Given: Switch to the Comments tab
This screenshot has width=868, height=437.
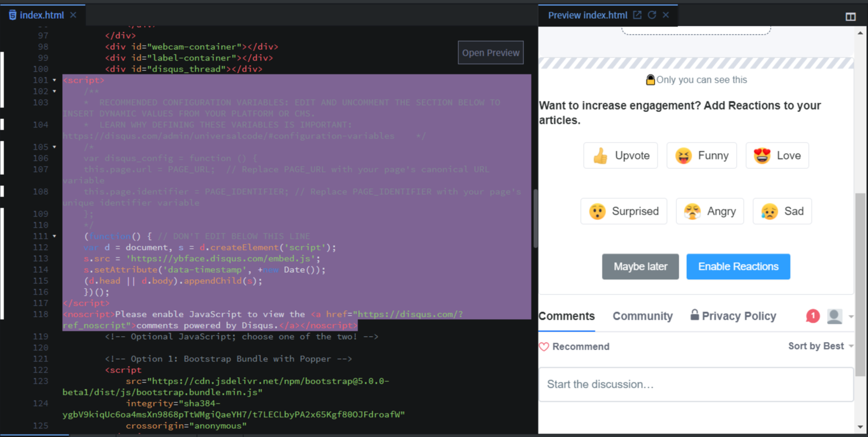Looking at the screenshot, I should [x=567, y=316].
